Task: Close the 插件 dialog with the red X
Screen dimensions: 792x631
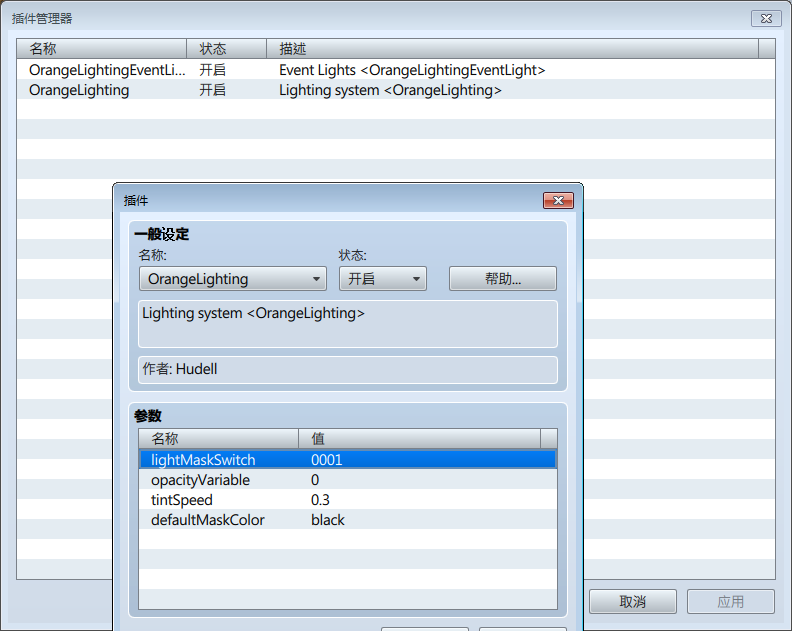Action: pyautogui.click(x=558, y=201)
